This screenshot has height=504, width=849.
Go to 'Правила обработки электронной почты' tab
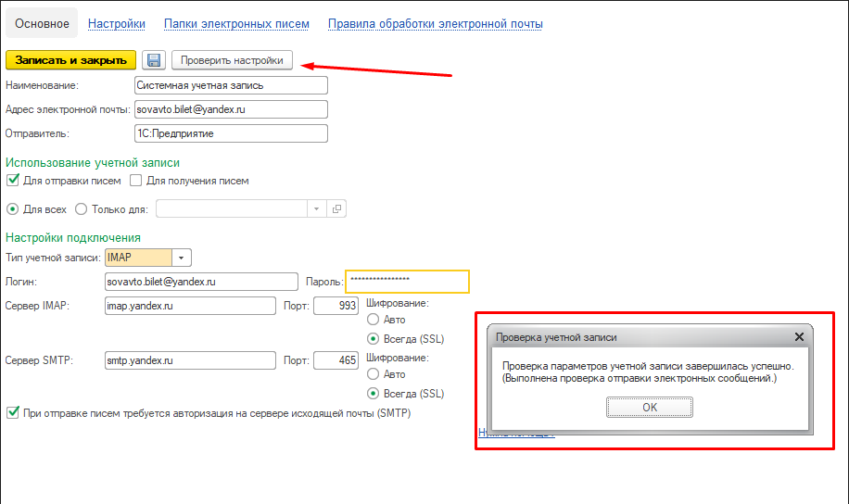(x=435, y=24)
